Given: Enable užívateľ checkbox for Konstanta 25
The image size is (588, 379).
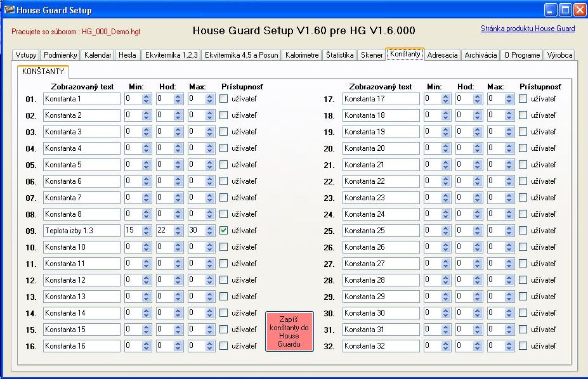Looking at the screenshot, I should pos(523,231).
